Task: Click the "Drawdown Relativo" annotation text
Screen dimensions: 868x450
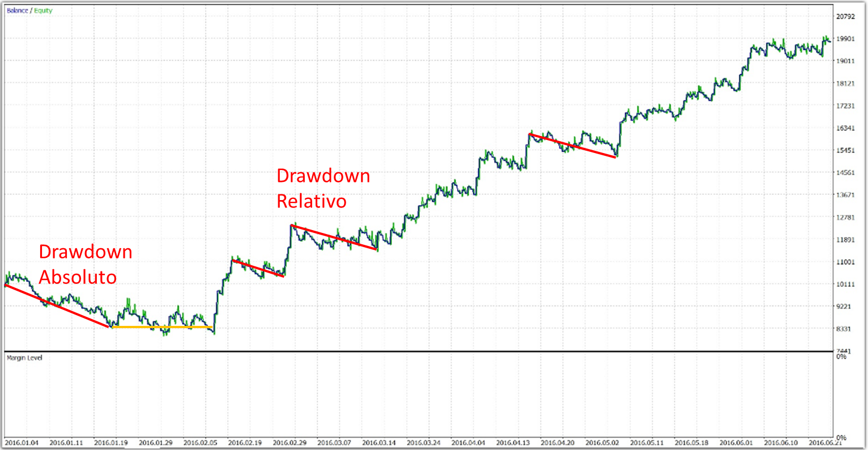Action: coord(323,188)
